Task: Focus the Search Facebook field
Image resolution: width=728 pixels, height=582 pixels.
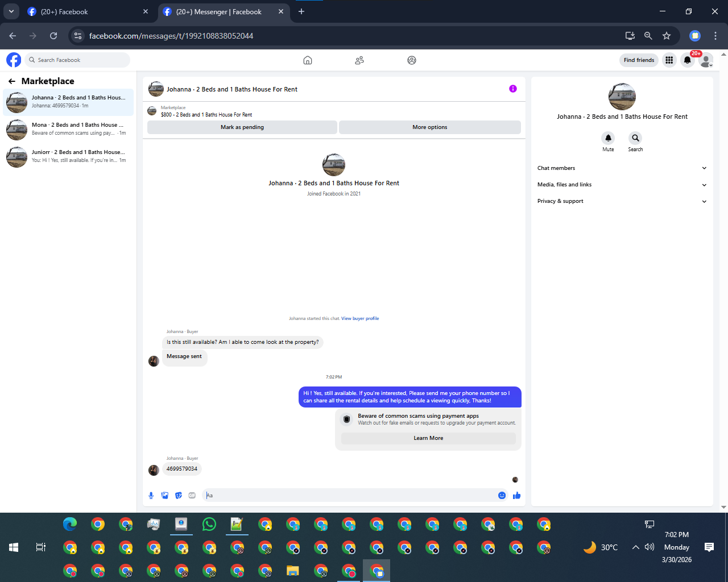Action: click(x=77, y=60)
